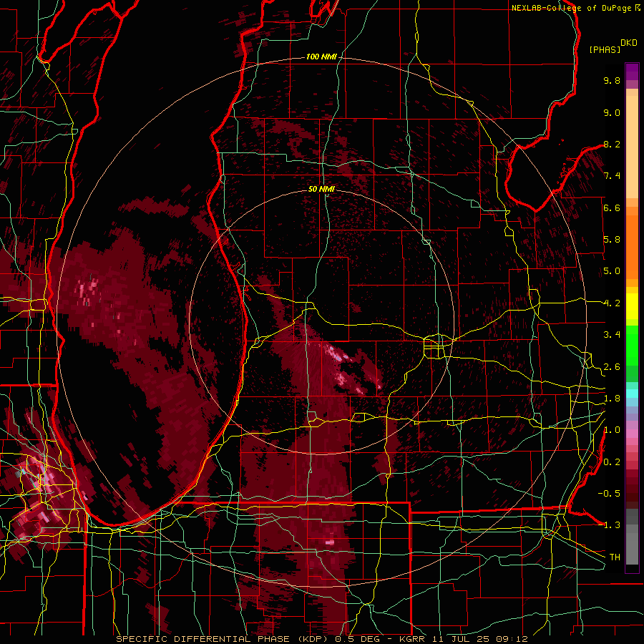Select the 9.0 legend value

coord(612,112)
